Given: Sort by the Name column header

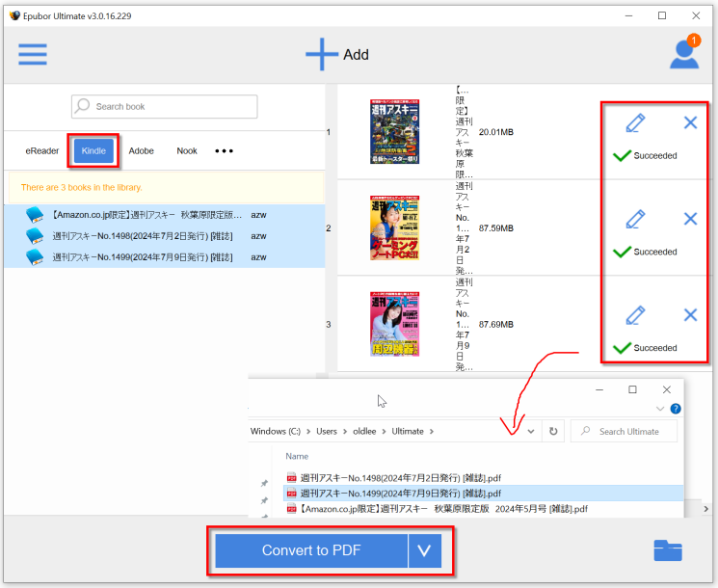Looking at the screenshot, I should point(297,456).
